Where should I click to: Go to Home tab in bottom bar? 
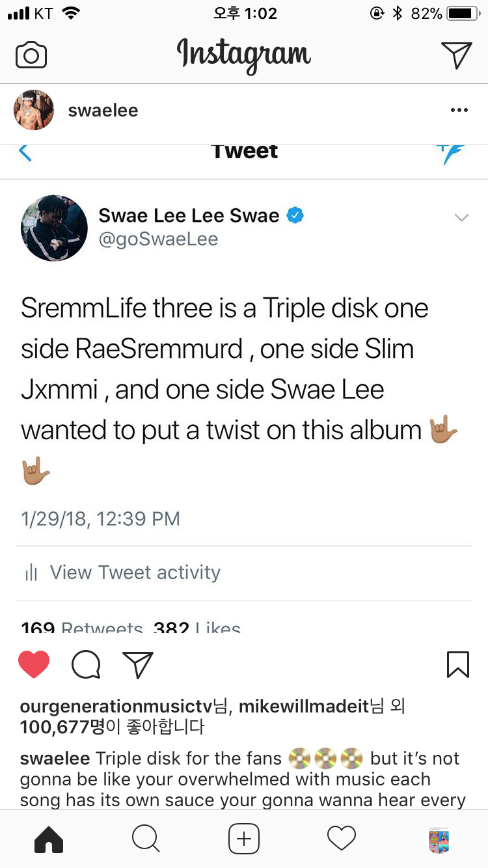(49, 839)
